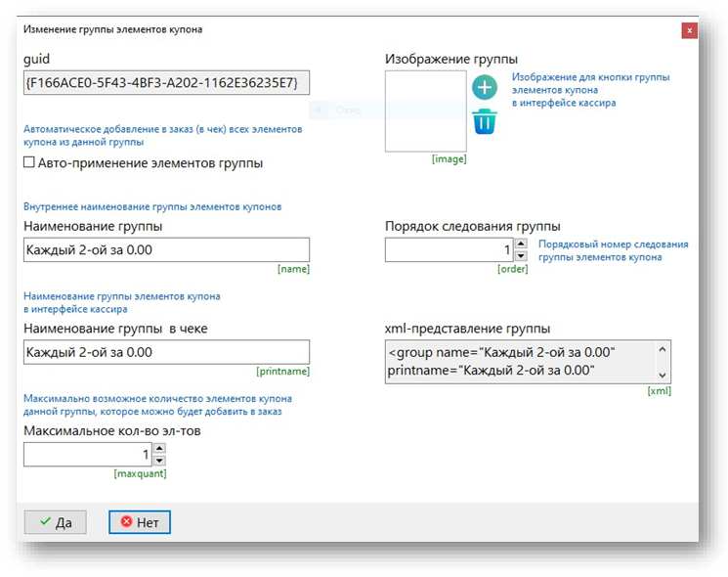Close the Изменение группы элементов купона dialog
Image resolution: width=728 pixels, height=577 pixels.
point(690,30)
